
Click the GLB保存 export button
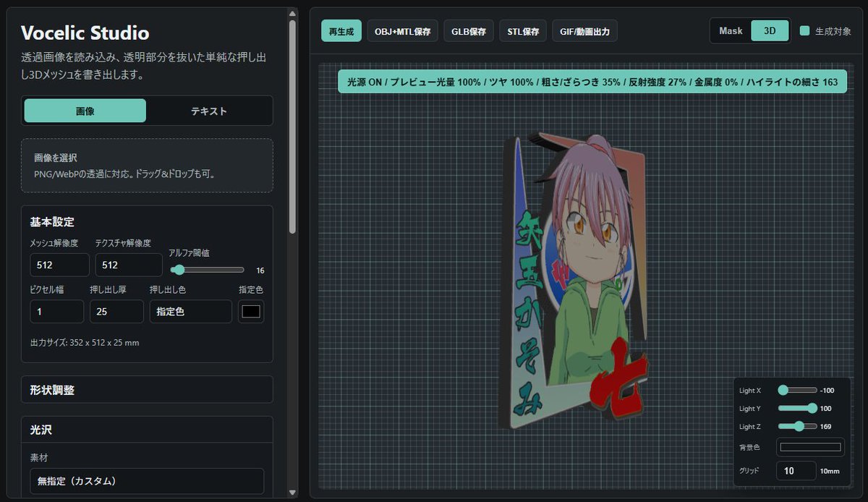coord(469,31)
